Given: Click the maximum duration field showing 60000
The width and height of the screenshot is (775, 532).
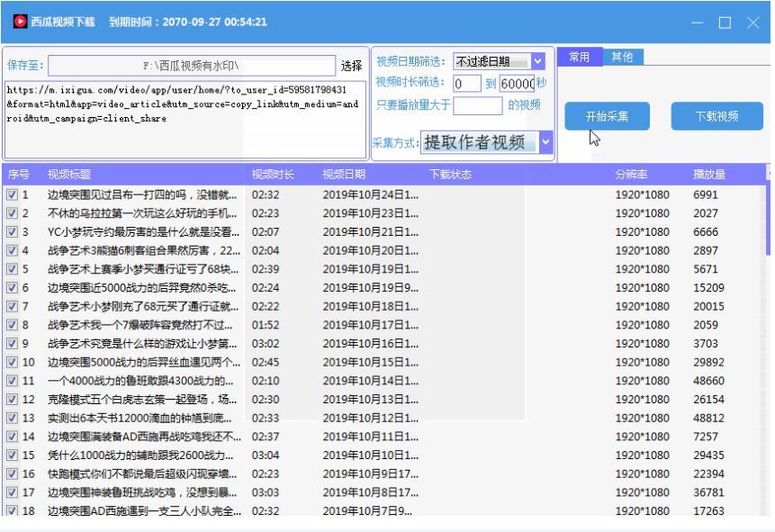Looking at the screenshot, I should 517,84.
